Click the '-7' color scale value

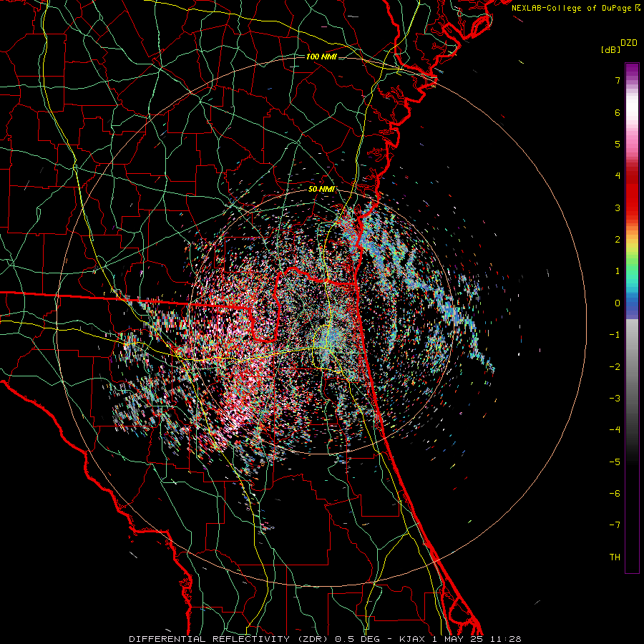[x=615, y=525]
